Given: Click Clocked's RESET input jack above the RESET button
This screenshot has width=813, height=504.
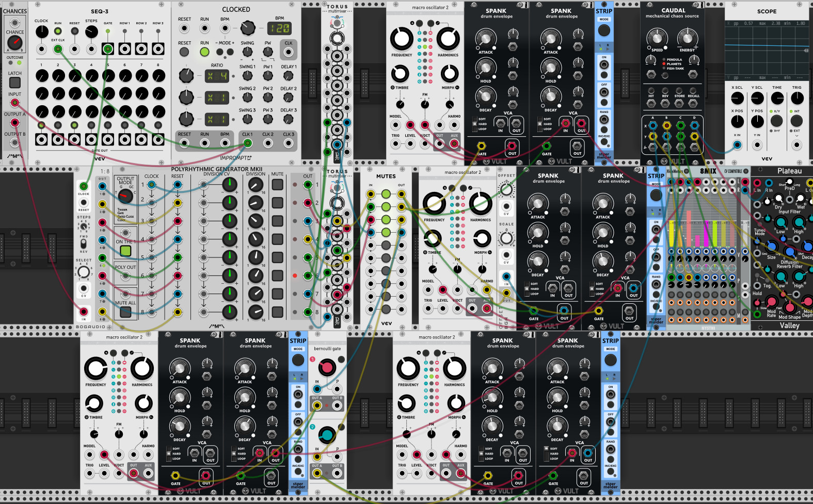Looking at the screenshot, I should point(184,29).
